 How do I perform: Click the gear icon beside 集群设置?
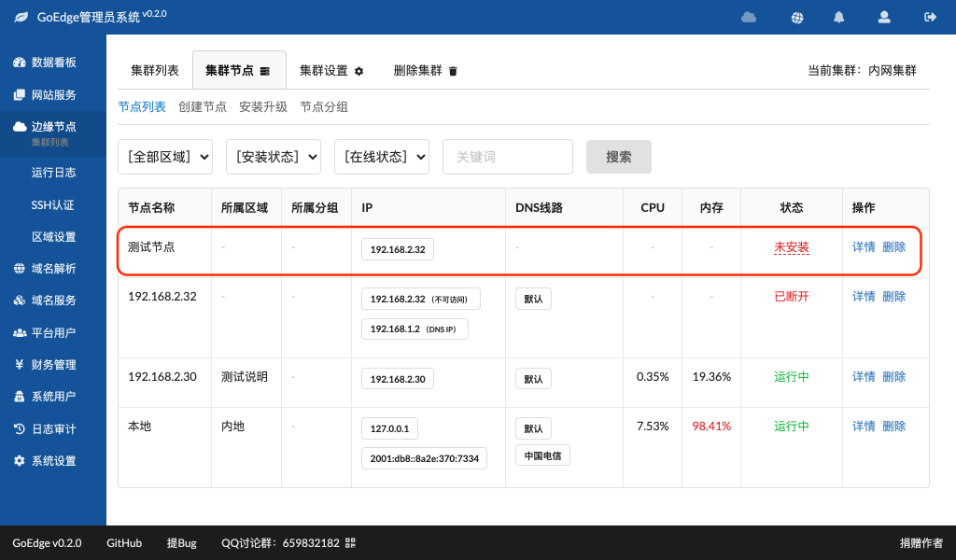pos(359,71)
